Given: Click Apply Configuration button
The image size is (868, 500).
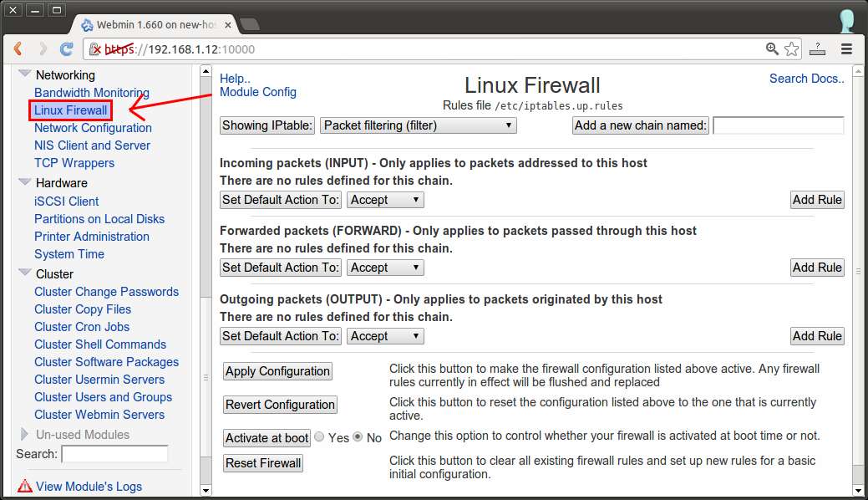Looking at the screenshot, I should 278,371.
